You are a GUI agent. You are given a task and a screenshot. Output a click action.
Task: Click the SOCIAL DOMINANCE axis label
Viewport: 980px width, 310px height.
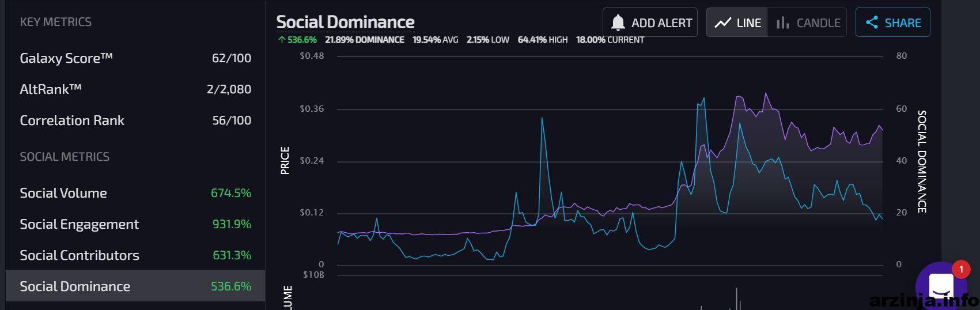click(921, 161)
